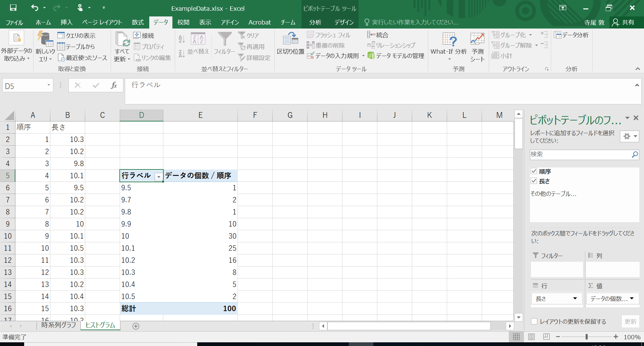Switch to ホーム ribbon tab
The height and width of the screenshot is (346, 644).
click(x=43, y=22)
